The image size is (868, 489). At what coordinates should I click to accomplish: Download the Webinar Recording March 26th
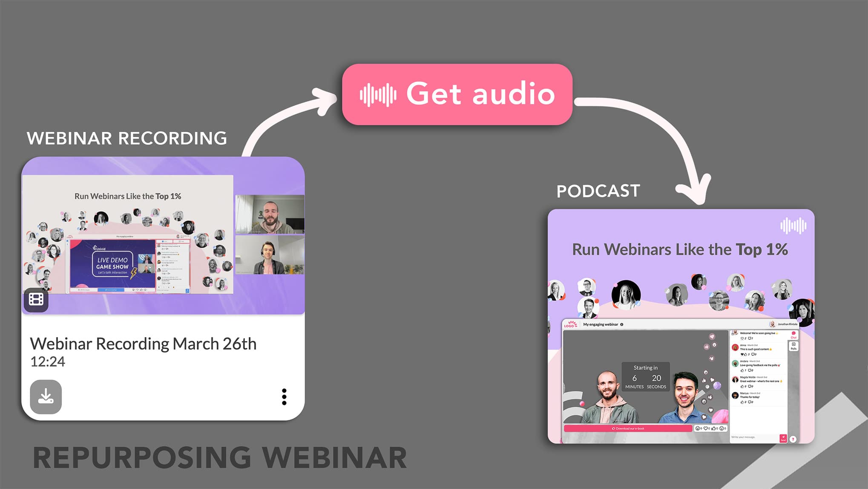(x=46, y=396)
